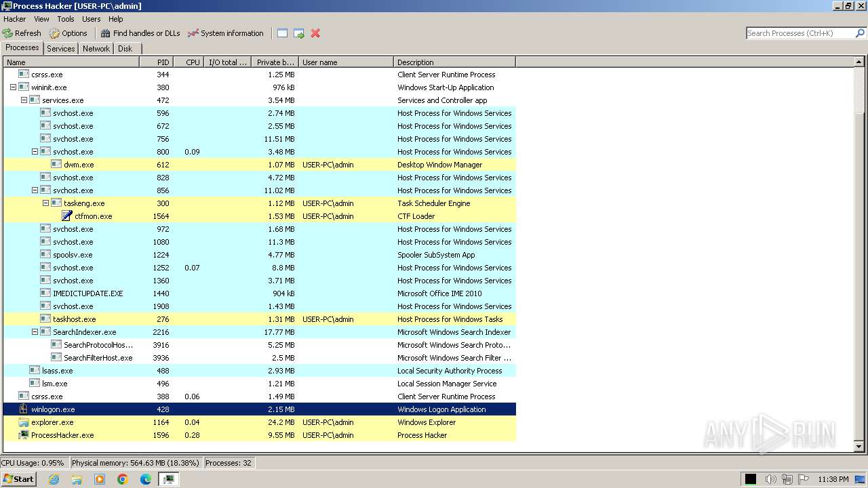Open the file explorer taskbar icon
The image size is (868, 488).
coord(77,479)
